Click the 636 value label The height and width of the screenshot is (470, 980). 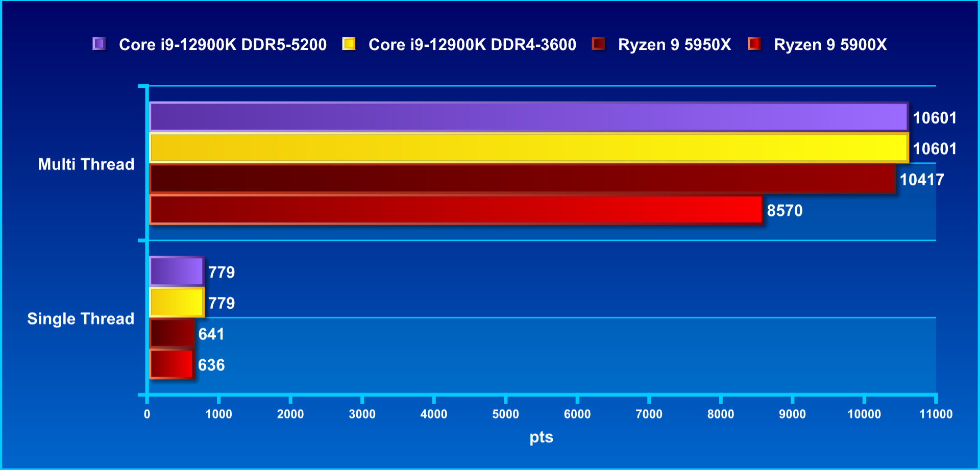(x=211, y=365)
